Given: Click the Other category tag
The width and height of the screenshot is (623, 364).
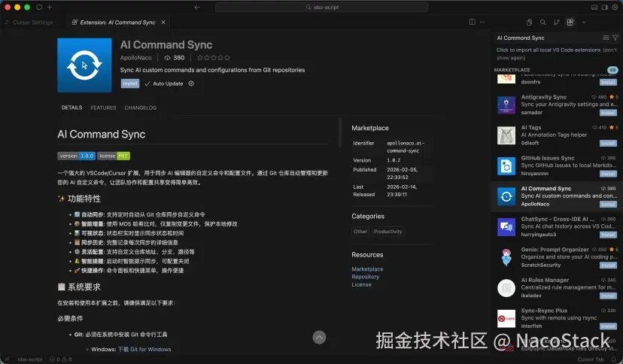Looking at the screenshot, I should click(360, 232).
